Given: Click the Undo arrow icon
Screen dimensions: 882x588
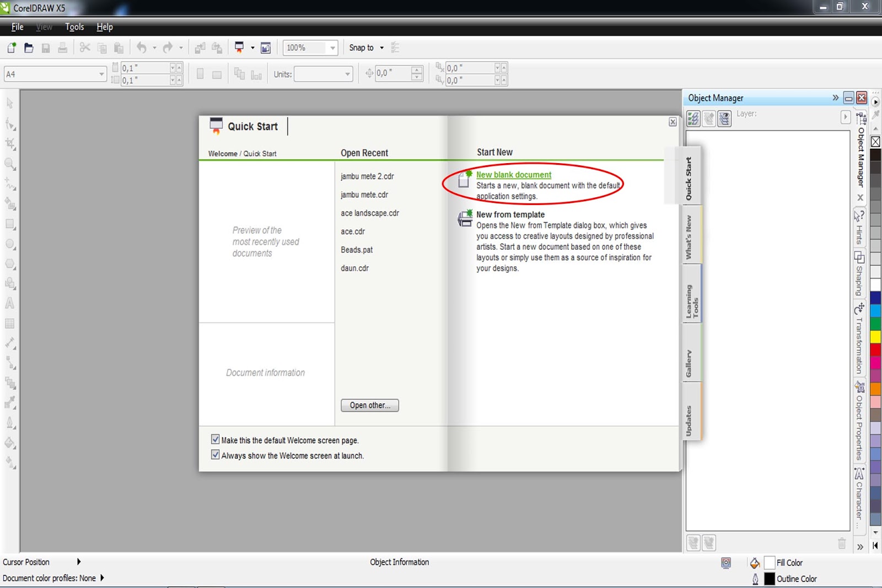Looking at the screenshot, I should 142,48.
